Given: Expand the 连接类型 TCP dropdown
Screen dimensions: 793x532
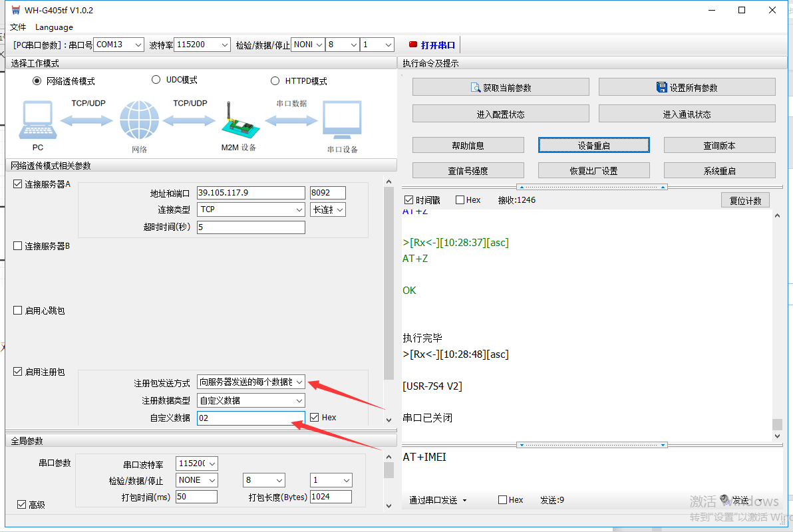Looking at the screenshot, I should tap(251, 209).
